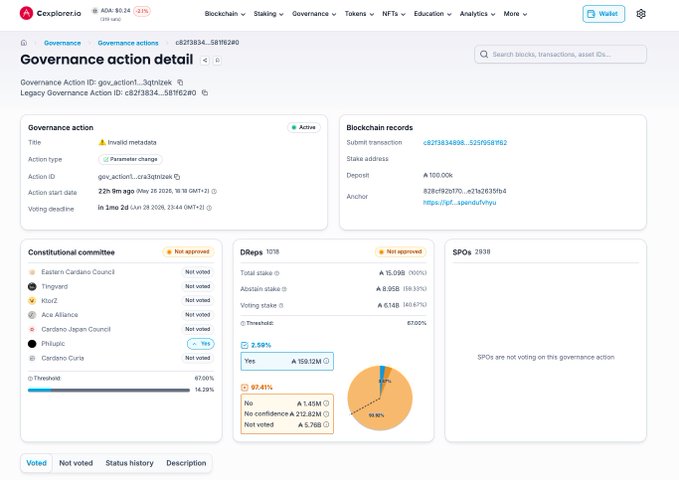Expand the NFTs menu

[x=394, y=14]
